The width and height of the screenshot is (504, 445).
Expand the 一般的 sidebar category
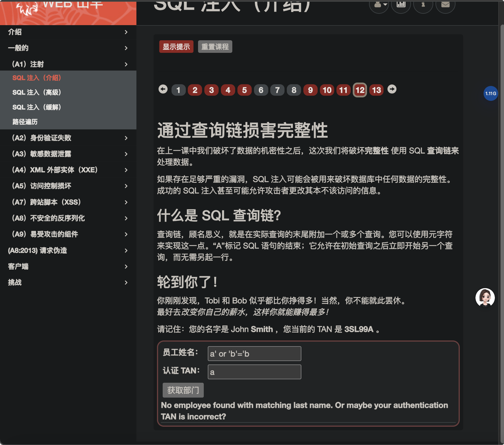tap(68, 48)
